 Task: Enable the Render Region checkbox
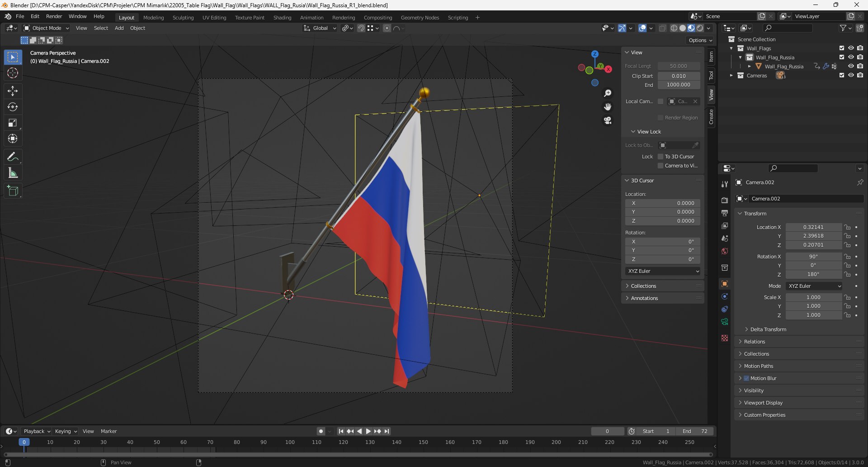point(660,118)
